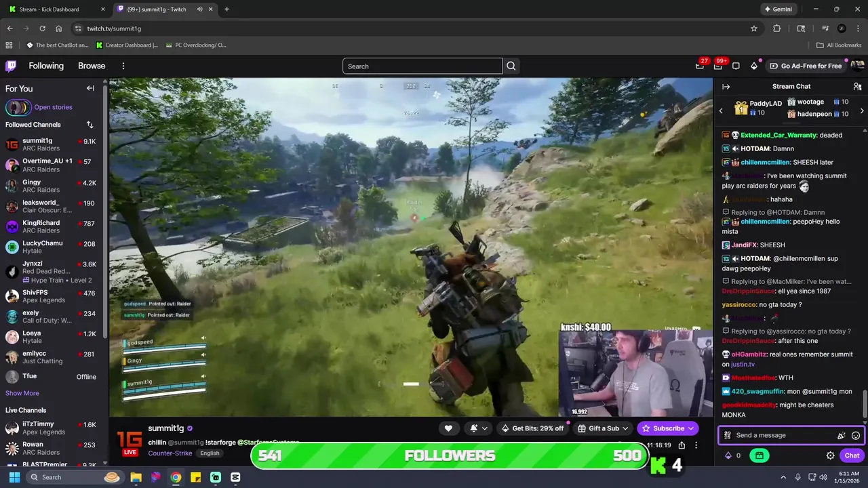Open Chrome extensions puzzle icon
The width and height of the screenshot is (868, 488).
click(777, 28)
